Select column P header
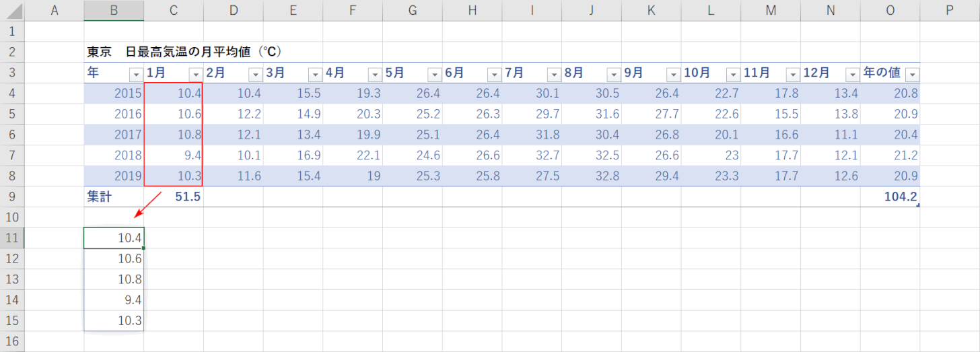Image resolution: width=980 pixels, height=352 pixels. [x=950, y=10]
